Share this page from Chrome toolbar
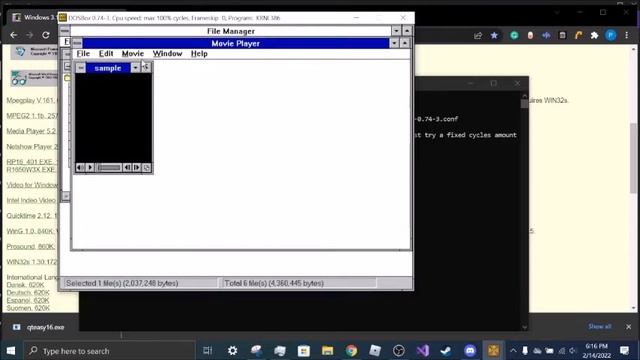The height and width of the screenshot is (360, 640). (x=478, y=36)
